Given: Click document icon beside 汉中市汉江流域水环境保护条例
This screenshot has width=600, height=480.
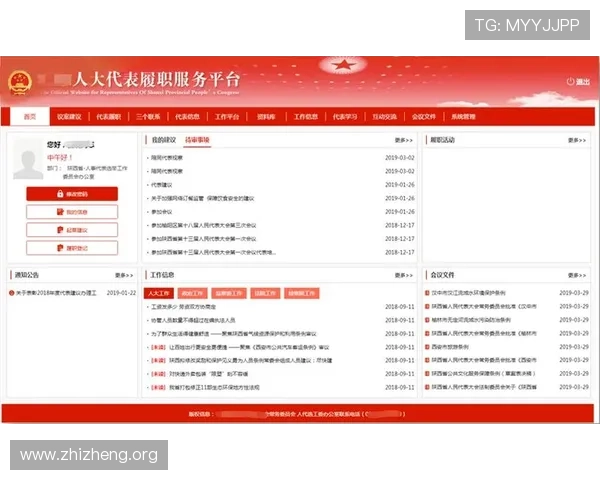Looking at the screenshot, I should (427, 293).
